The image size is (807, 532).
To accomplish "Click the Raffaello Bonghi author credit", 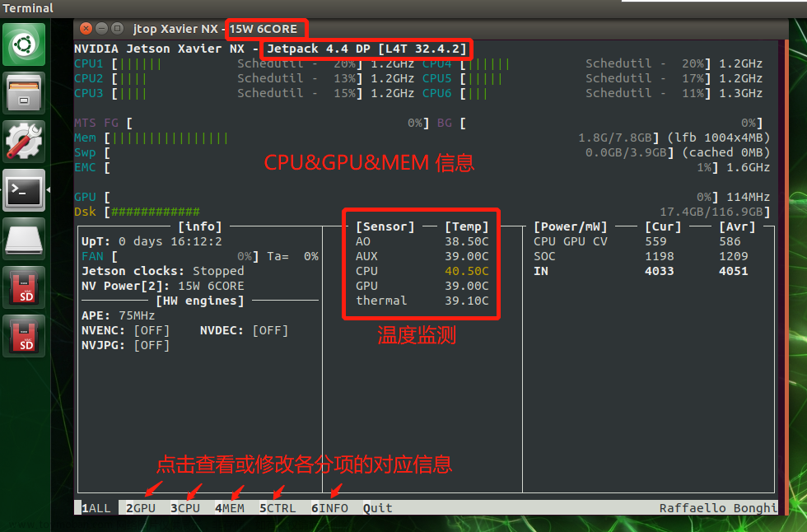I will (x=718, y=508).
